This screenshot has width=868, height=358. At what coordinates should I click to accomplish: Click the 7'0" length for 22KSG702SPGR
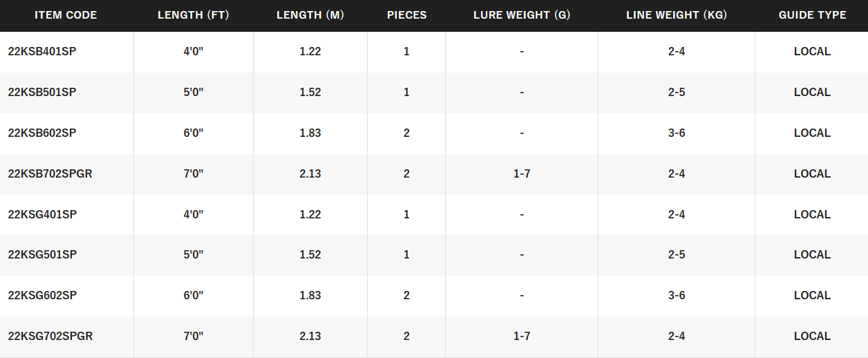(194, 337)
